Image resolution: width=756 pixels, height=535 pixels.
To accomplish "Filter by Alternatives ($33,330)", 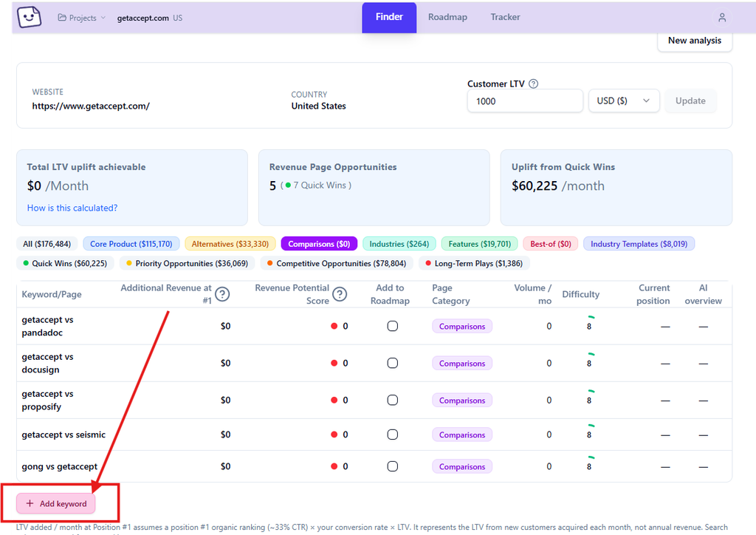I will (x=230, y=244).
